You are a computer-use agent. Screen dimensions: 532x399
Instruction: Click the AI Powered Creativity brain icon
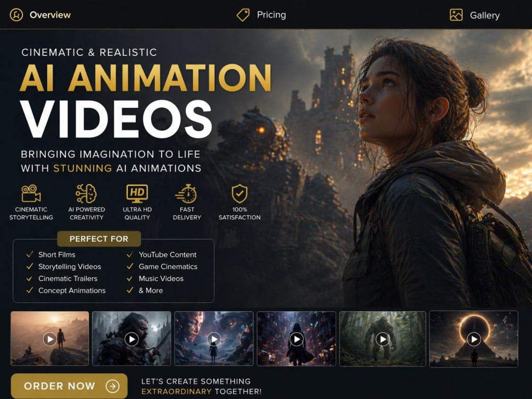point(86,194)
